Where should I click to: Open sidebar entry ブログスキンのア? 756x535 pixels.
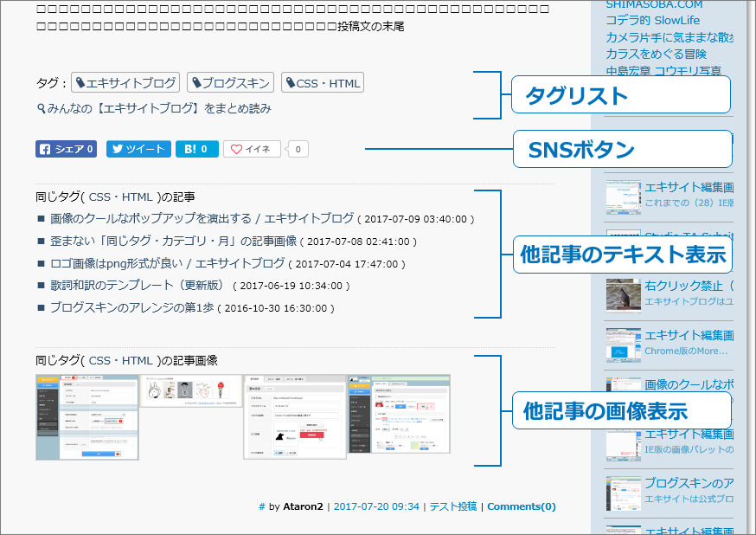[x=689, y=483]
